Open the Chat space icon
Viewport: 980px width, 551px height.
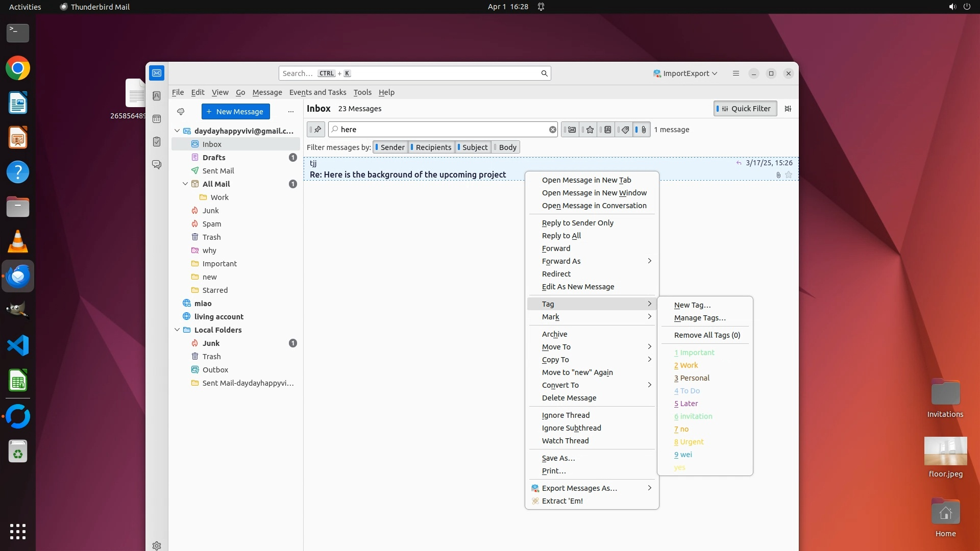[x=157, y=165]
